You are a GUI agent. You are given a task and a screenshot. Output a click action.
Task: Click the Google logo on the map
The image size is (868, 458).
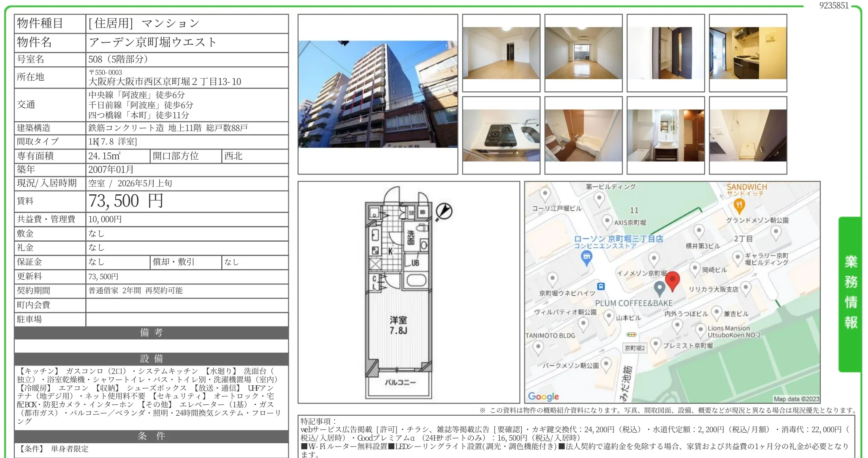pyautogui.click(x=543, y=396)
